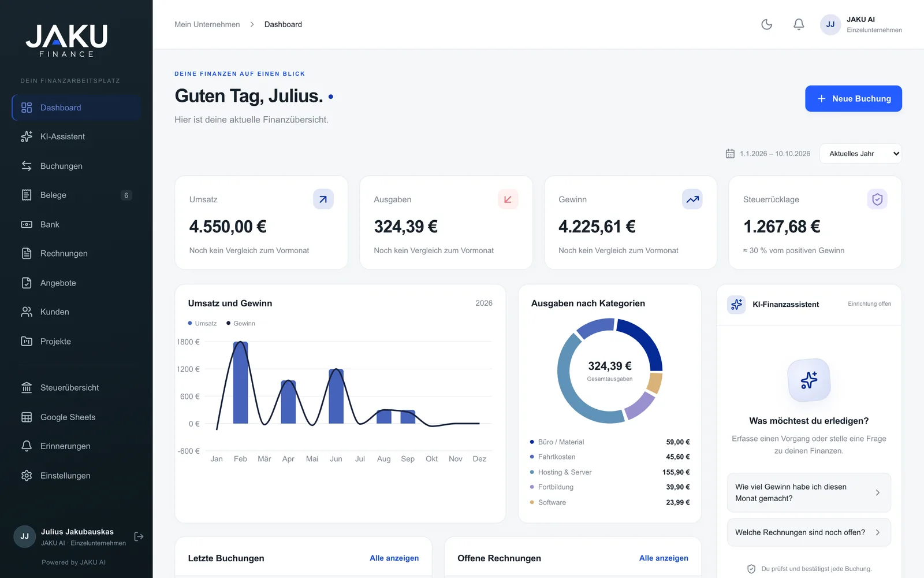924x578 pixels.
Task: Click the logout icon beside Julius Jakubauskas
Action: click(x=139, y=536)
